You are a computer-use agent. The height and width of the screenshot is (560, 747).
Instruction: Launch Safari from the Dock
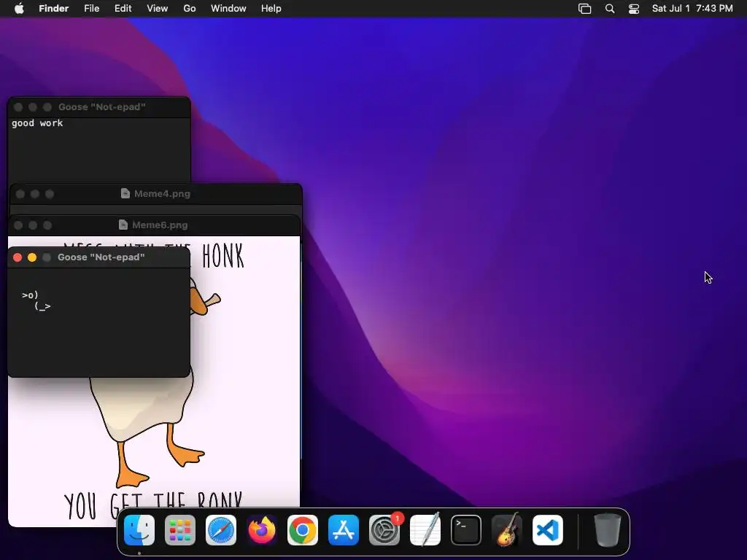coord(221,530)
